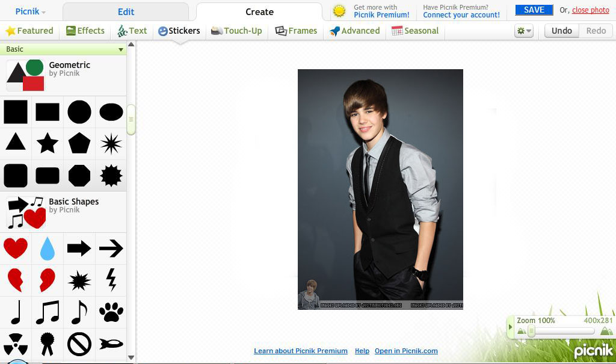Open the Advanced editing panel
The height and width of the screenshot is (364, 616).
coord(354,31)
